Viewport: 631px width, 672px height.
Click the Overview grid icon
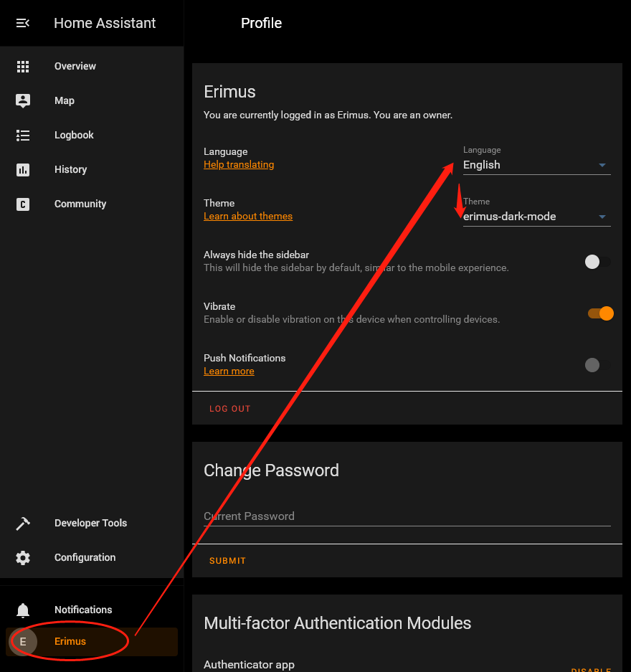coord(23,67)
